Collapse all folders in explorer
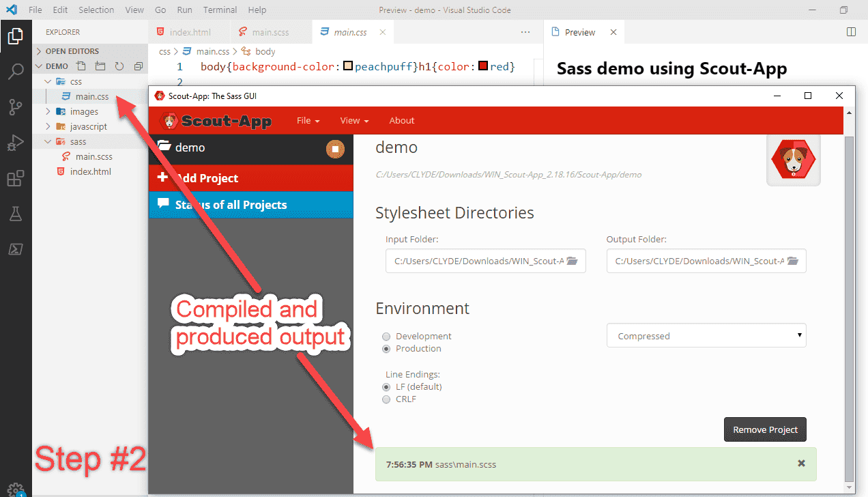The width and height of the screenshot is (868, 497). pos(139,66)
